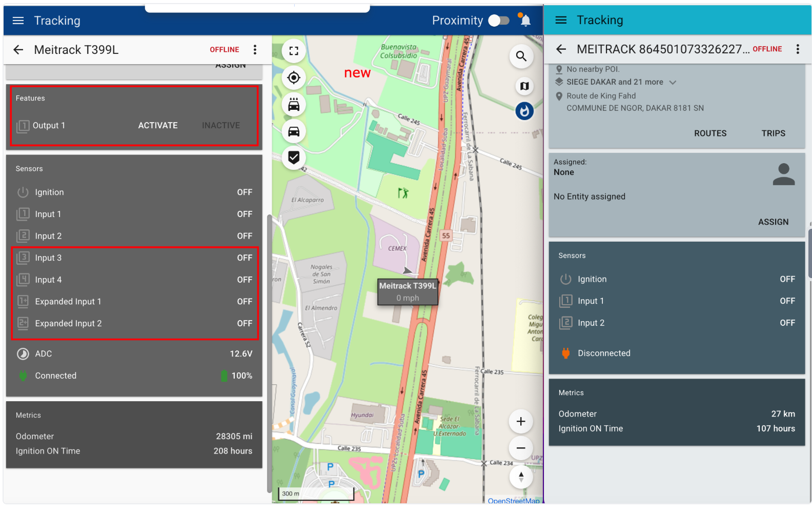Select the Expanded Input 2 sensor row
This screenshot has width=812, height=511.
134,323
